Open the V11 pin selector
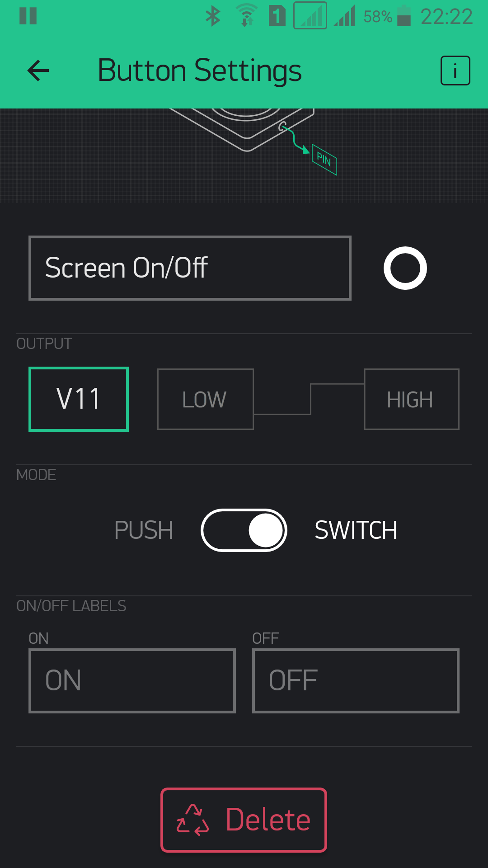Viewport: 488px width, 868px height. pyautogui.click(x=78, y=399)
